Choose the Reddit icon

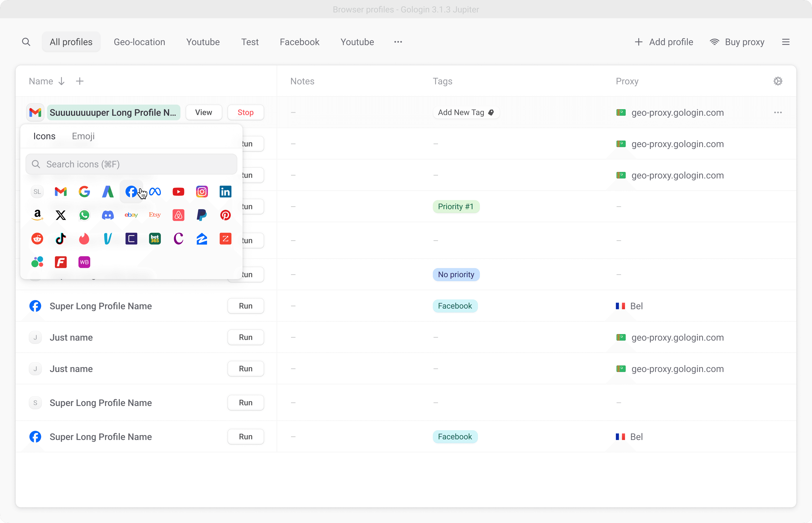pyautogui.click(x=37, y=239)
